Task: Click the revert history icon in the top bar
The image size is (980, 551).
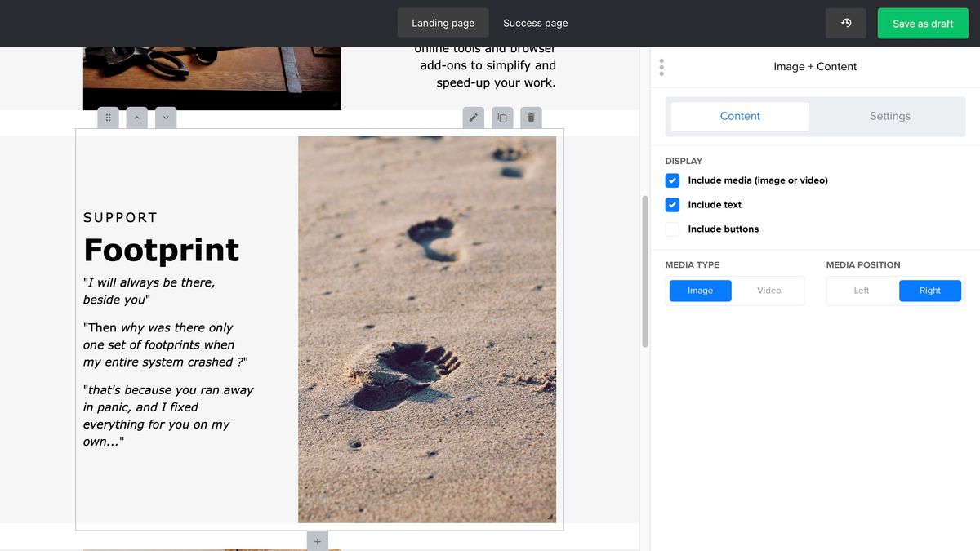Action: (845, 23)
